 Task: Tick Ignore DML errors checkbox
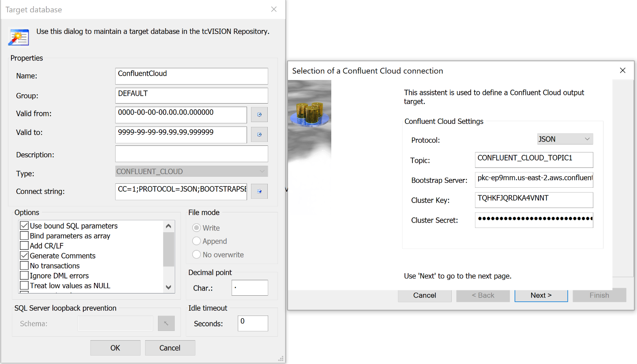(24, 275)
